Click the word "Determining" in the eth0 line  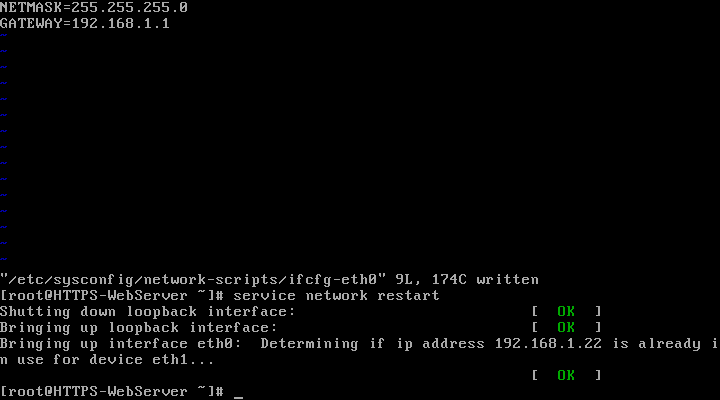coord(309,344)
